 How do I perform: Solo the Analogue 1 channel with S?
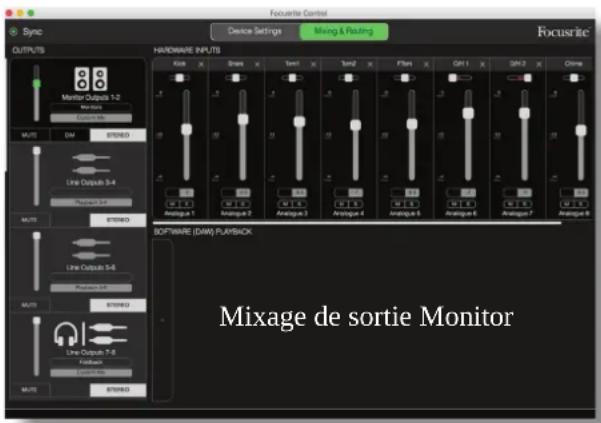pyautogui.click(x=186, y=204)
